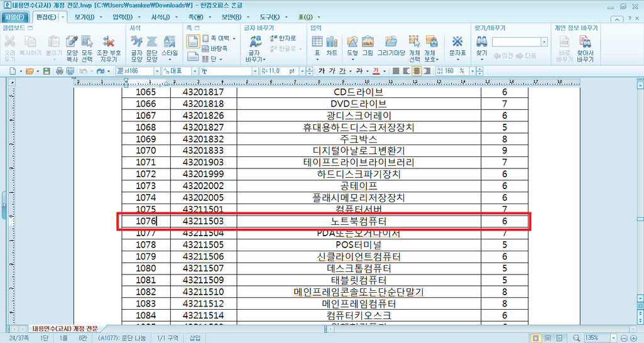Expand the xl186 style dropdown

click(156, 71)
